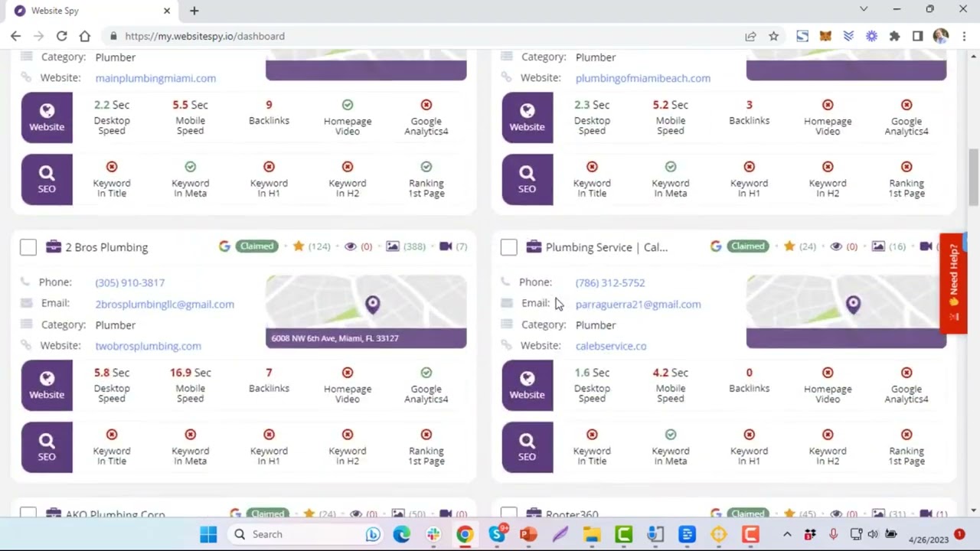Open the 2 Bros Plumbing map thumbnail
980x551 pixels.
point(366,311)
